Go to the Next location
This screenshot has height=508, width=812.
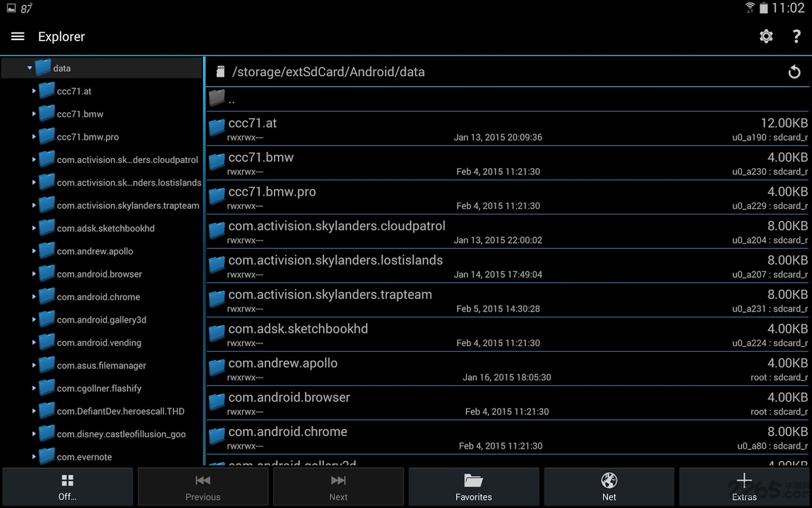338,487
